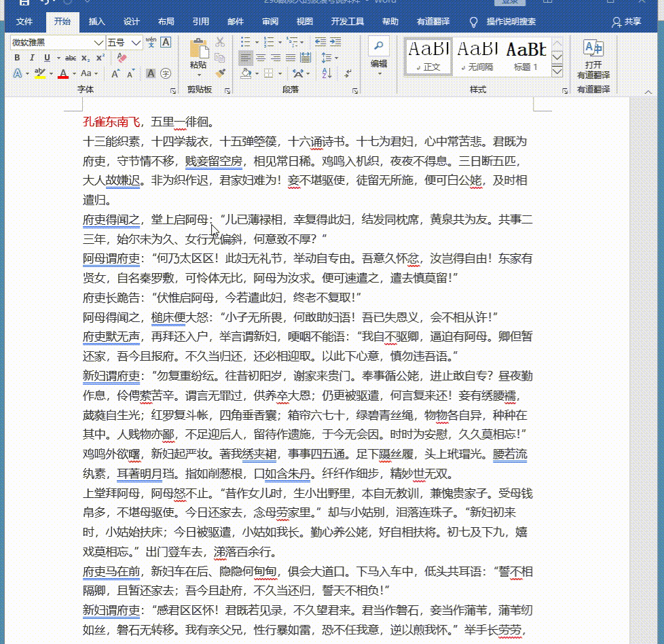Viewport: 664px width, 644px height.
Task: Expand the styles gallery with the More arrow
Action: [x=557, y=71]
